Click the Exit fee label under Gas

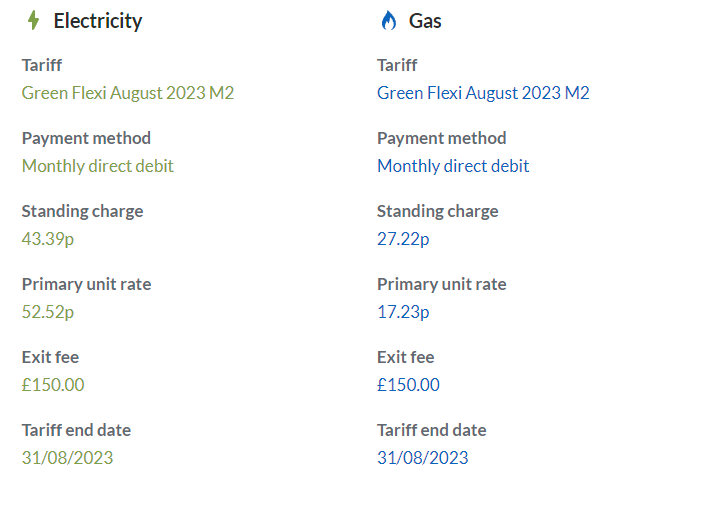405,357
